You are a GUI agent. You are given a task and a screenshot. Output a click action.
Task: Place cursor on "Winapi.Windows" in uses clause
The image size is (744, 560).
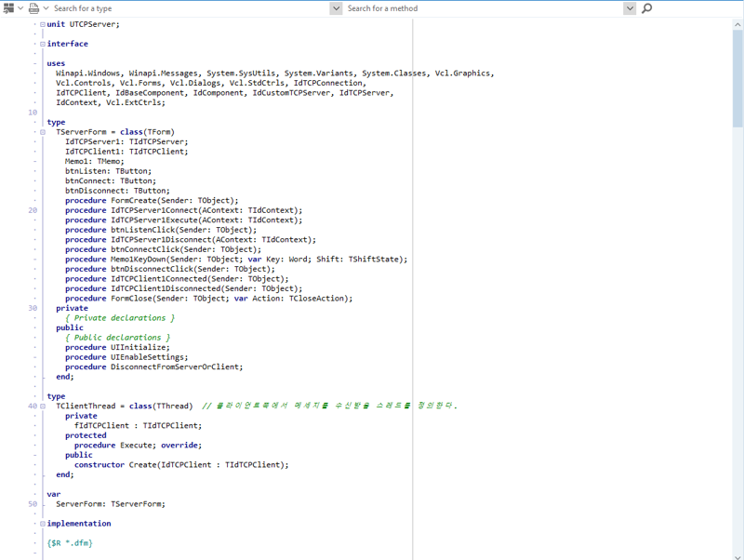pos(87,73)
